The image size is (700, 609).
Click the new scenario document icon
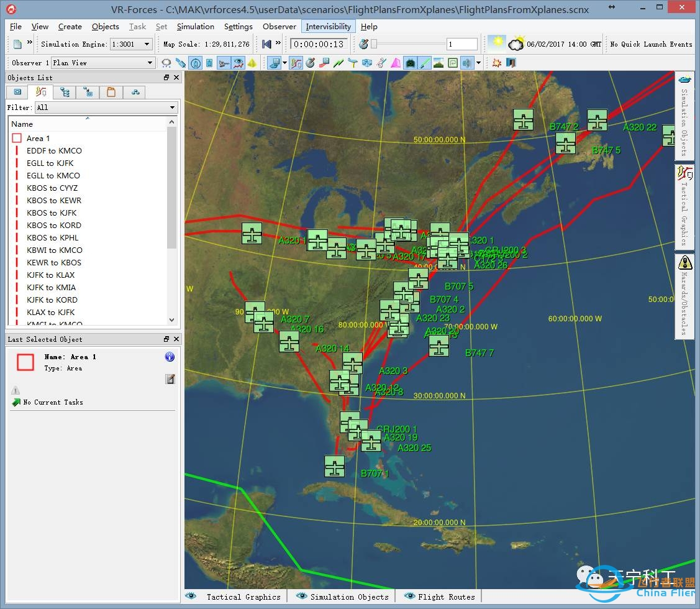17,44
